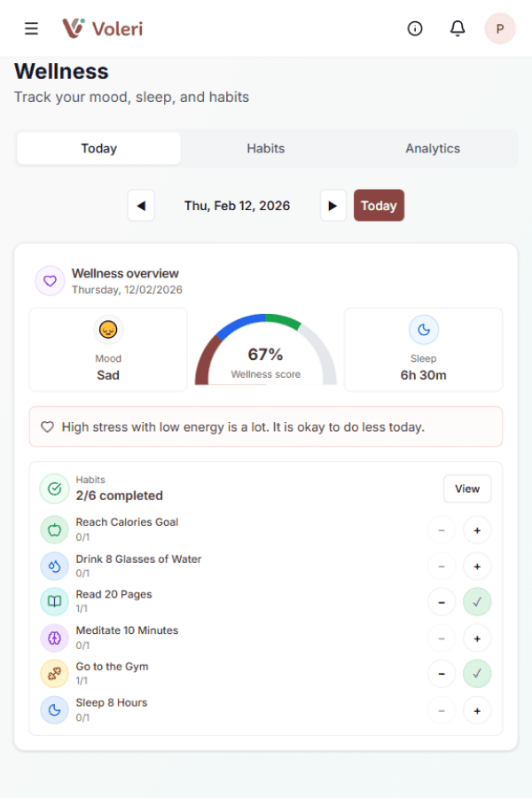
Task: Open the hamburger navigation menu
Action: coord(31,27)
